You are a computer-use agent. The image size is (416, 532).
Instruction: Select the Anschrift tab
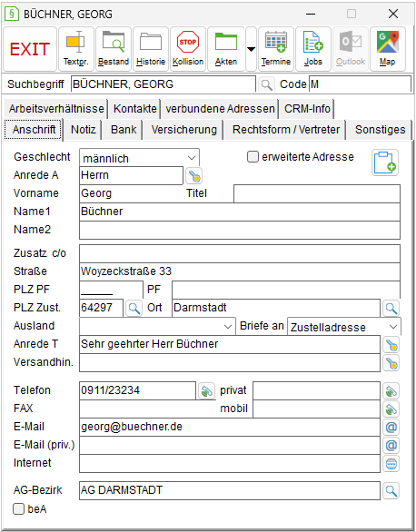pyautogui.click(x=34, y=130)
